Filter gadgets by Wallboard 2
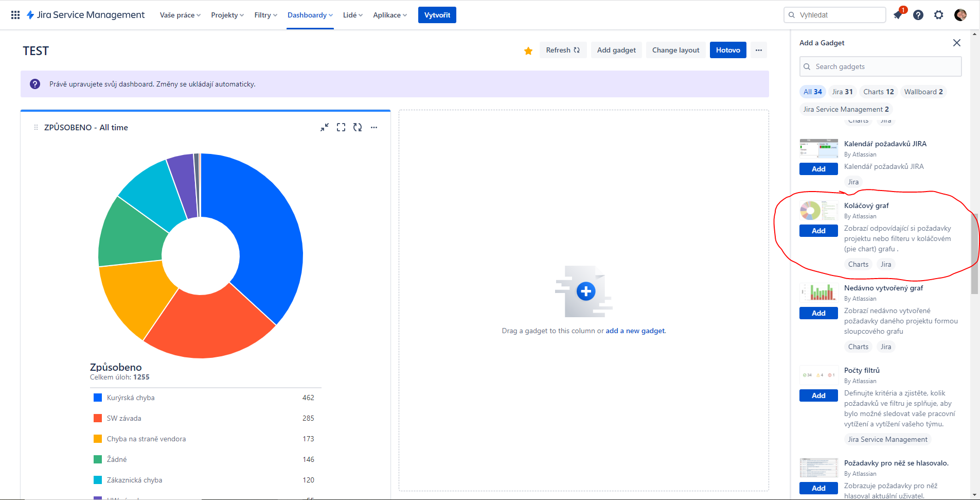 tap(923, 92)
